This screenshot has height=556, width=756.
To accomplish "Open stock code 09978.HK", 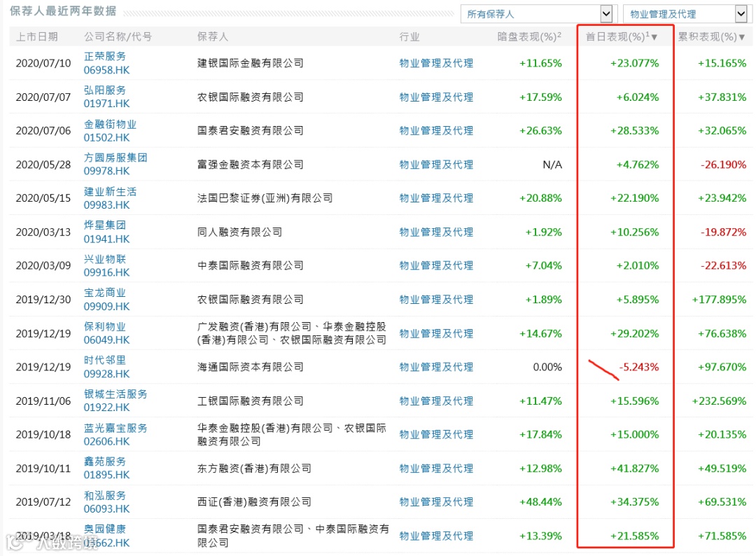I will pyautogui.click(x=106, y=171).
